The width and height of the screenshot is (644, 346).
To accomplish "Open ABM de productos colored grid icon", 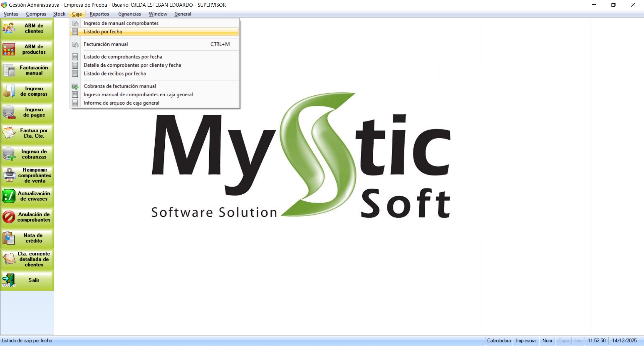I will (9, 49).
